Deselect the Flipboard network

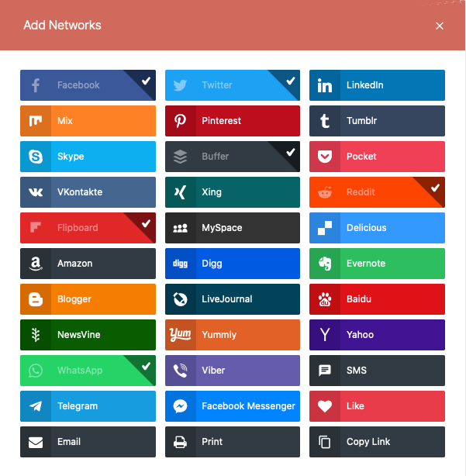coord(88,228)
